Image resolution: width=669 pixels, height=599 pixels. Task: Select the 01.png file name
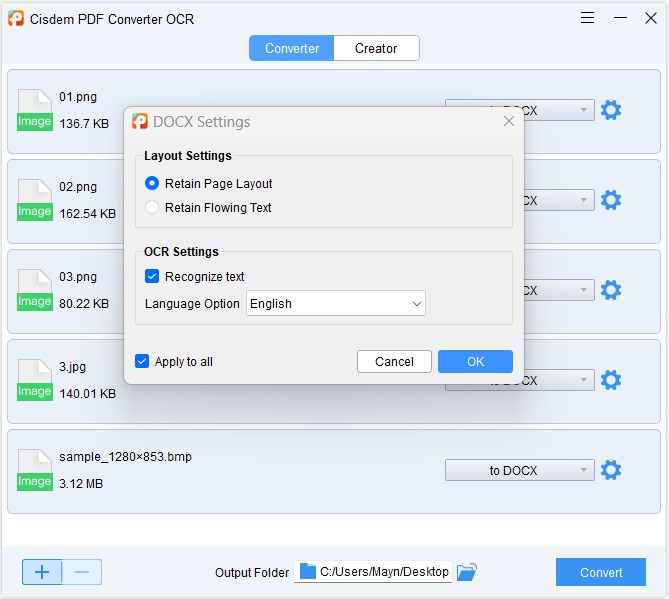78,97
